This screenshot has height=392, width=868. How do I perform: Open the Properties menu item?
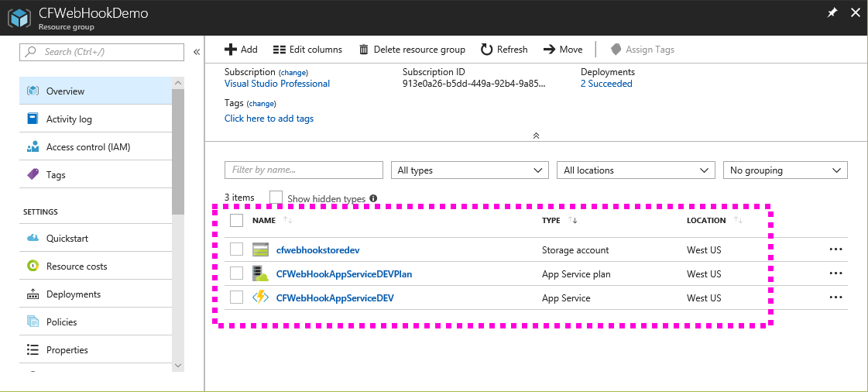click(x=95, y=349)
